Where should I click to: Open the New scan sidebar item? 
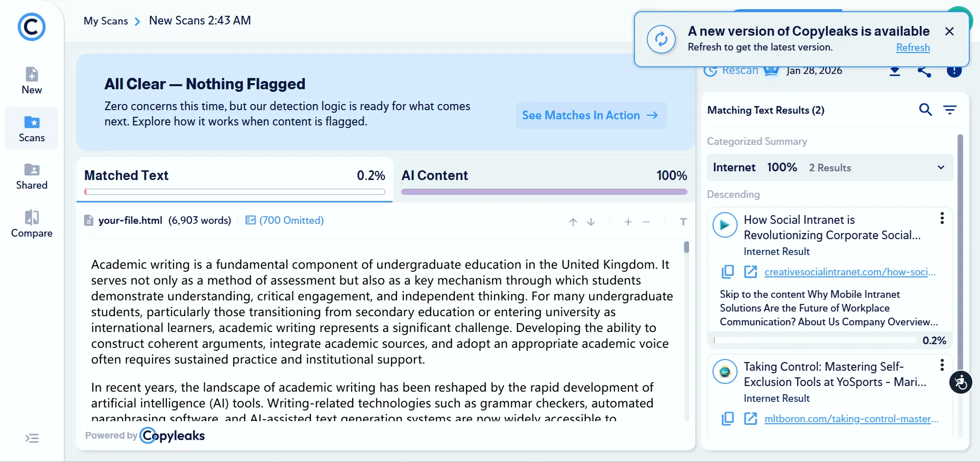[x=32, y=81]
